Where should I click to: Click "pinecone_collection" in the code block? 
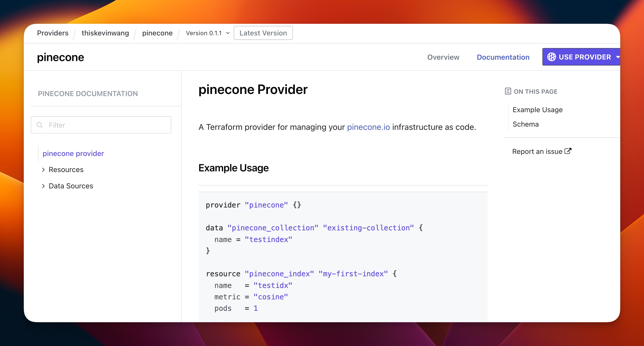(273, 228)
